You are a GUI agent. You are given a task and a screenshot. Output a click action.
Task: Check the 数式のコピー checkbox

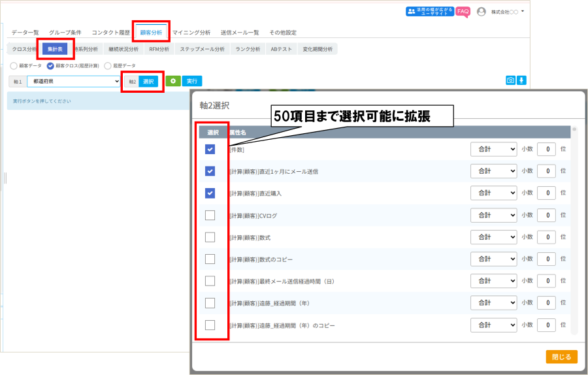(210, 259)
